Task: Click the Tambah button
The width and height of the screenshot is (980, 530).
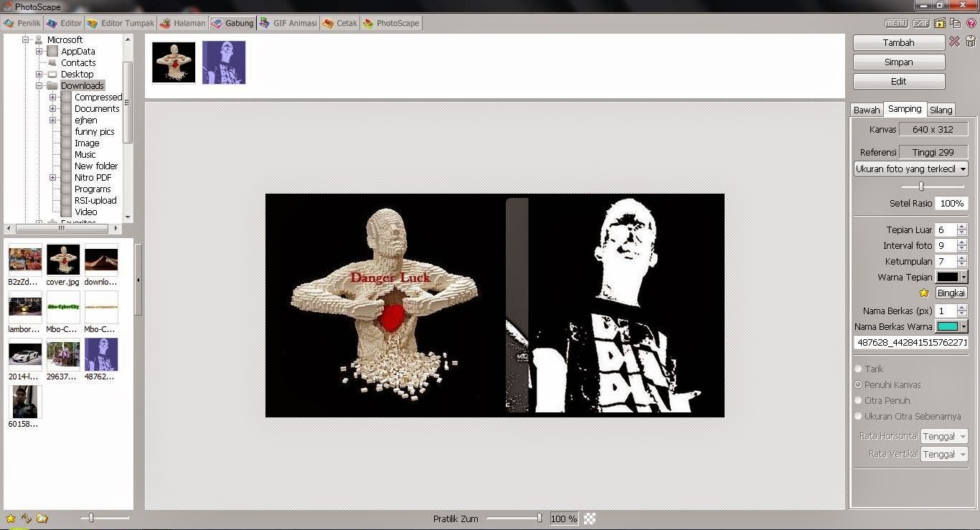Action: coord(899,42)
